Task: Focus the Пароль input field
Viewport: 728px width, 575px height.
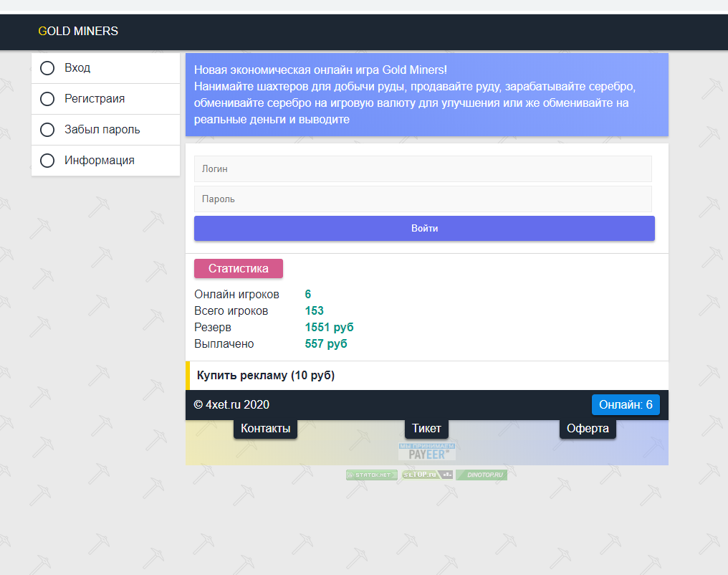Action: pos(423,199)
